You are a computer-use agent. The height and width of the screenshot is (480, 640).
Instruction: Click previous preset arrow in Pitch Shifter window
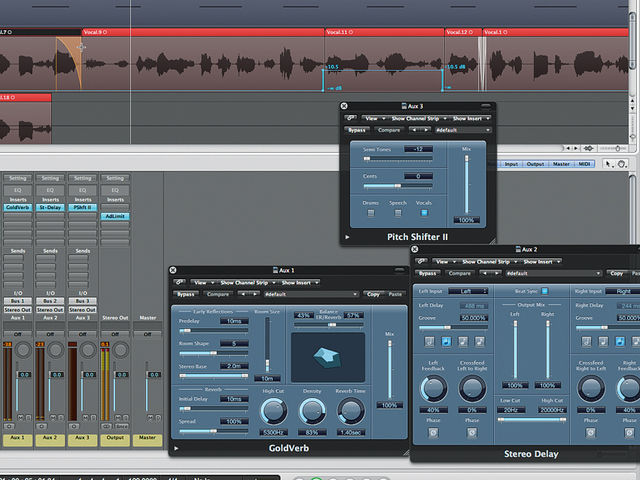414,130
